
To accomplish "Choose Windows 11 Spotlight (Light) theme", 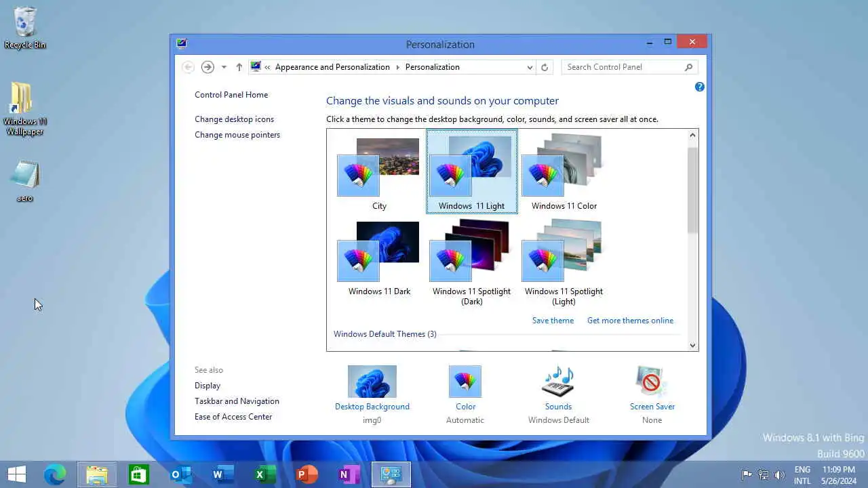I will pyautogui.click(x=564, y=261).
